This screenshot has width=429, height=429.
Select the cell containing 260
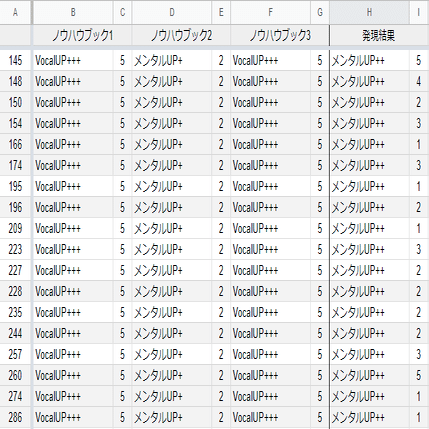tap(15, 375)
